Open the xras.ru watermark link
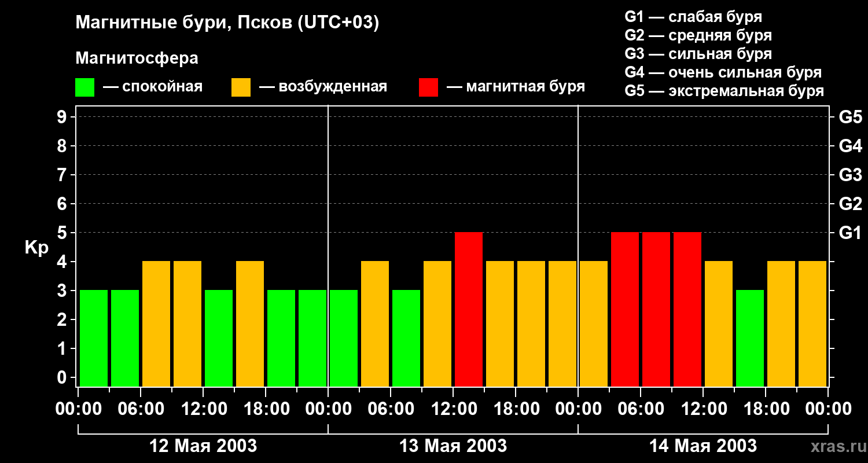This screenshot has height=463, width=868. 835,446
